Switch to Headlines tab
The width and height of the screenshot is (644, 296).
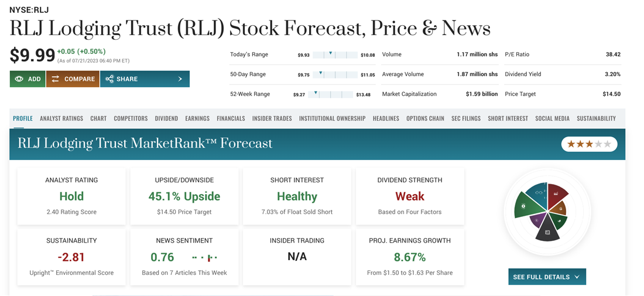(x=386, y=118)
